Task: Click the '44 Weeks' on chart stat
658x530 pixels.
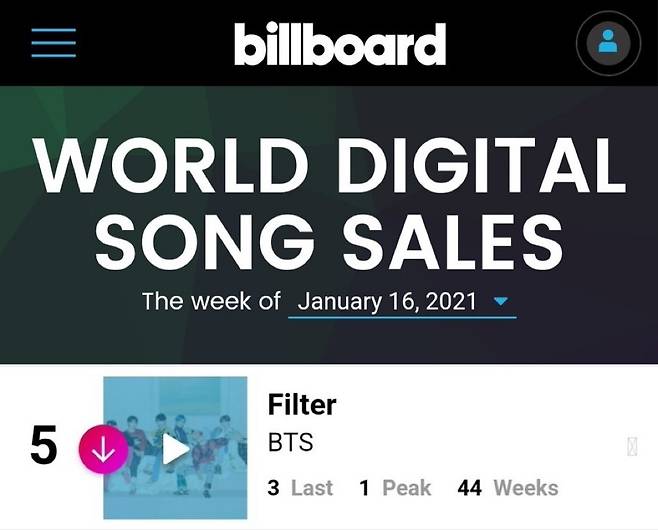Action: (507, 488)
